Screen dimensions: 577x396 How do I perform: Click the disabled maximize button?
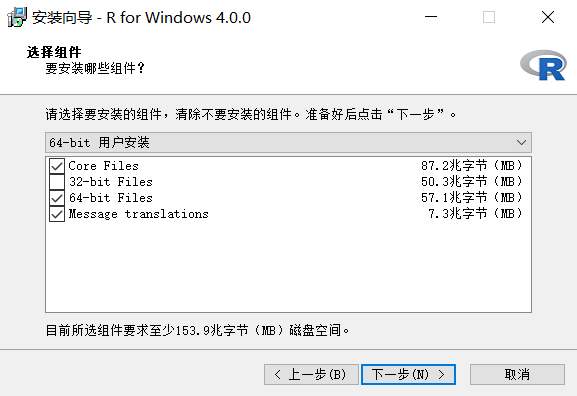pos(489,17)
